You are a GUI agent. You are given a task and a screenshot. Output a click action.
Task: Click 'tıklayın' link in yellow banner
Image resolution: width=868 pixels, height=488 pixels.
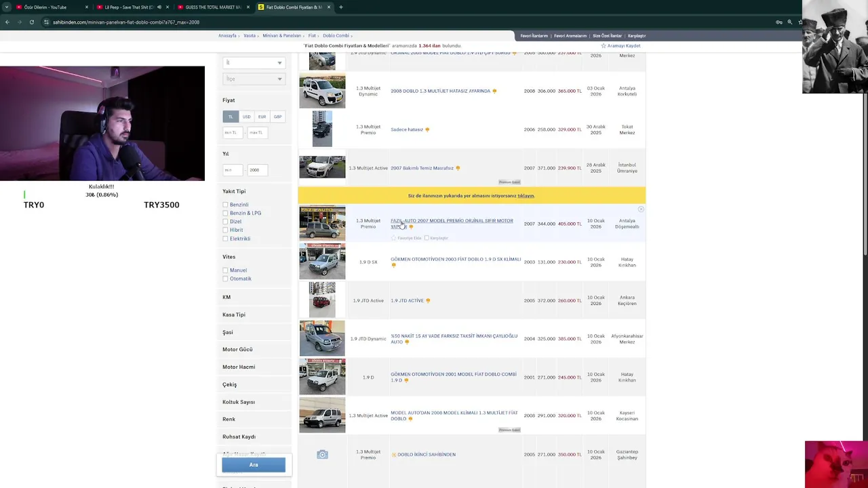coord(526,195)
